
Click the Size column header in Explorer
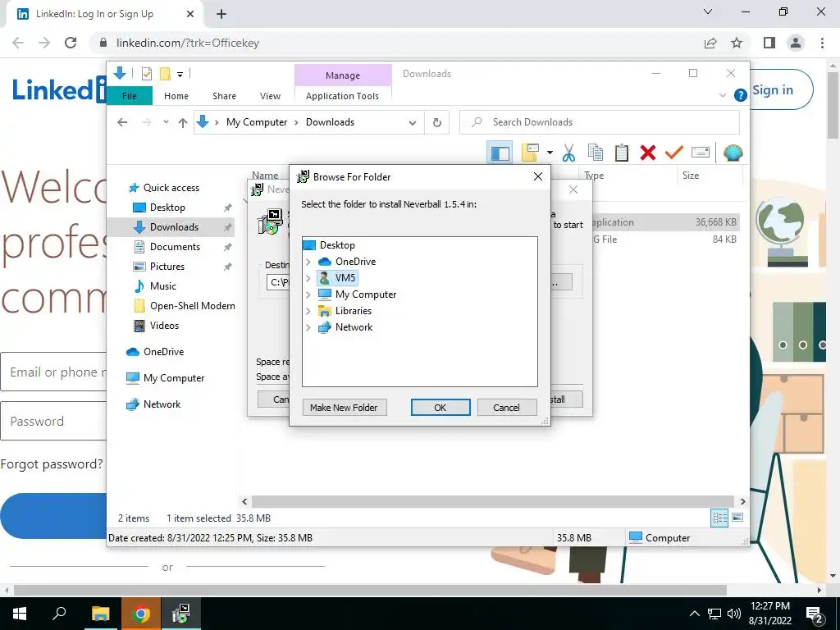coord(690,176)
